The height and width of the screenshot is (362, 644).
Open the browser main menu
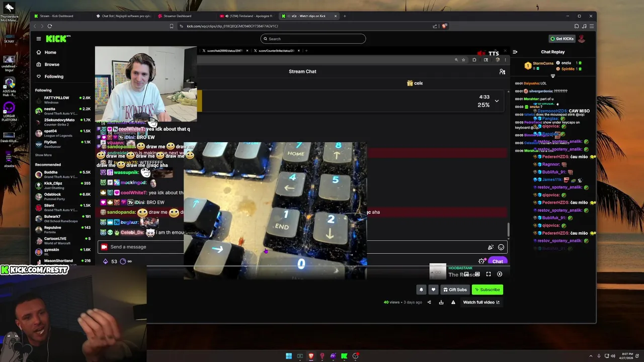[592, 26]
